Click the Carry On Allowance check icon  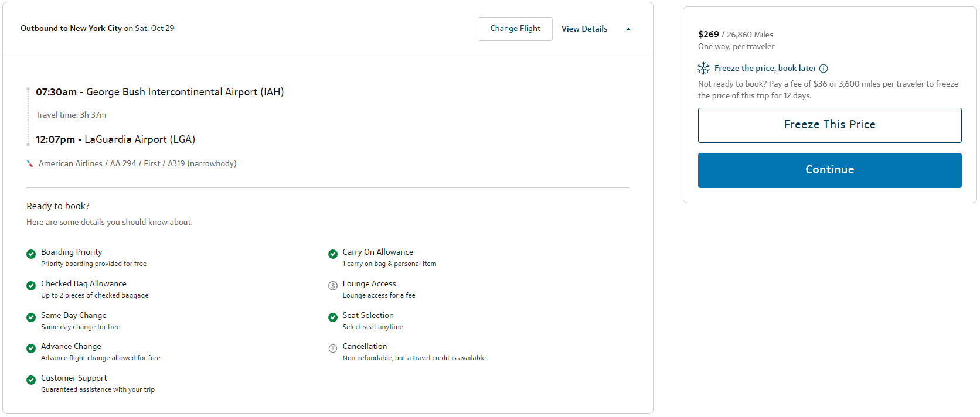(333, 254)
